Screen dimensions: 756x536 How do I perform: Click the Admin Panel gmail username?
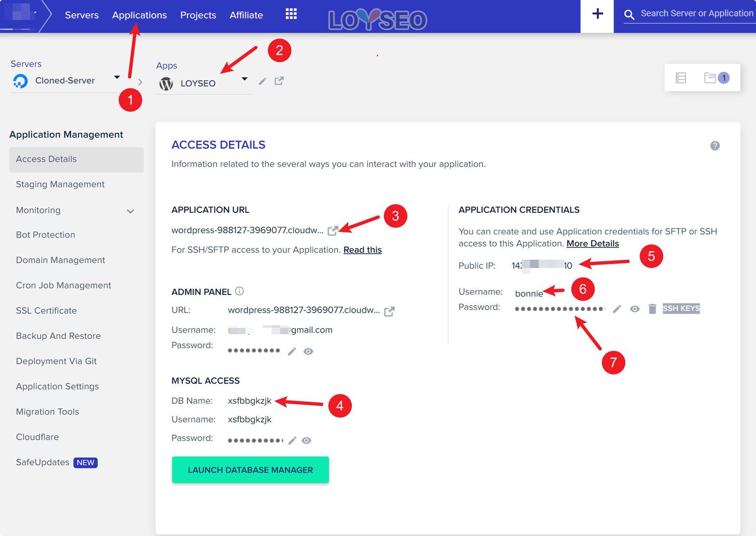point(280,330)
